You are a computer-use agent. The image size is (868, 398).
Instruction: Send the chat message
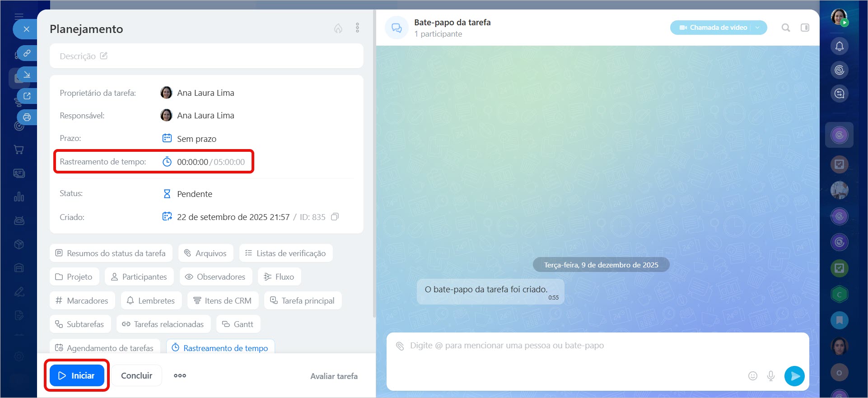(x=794, y=376)
